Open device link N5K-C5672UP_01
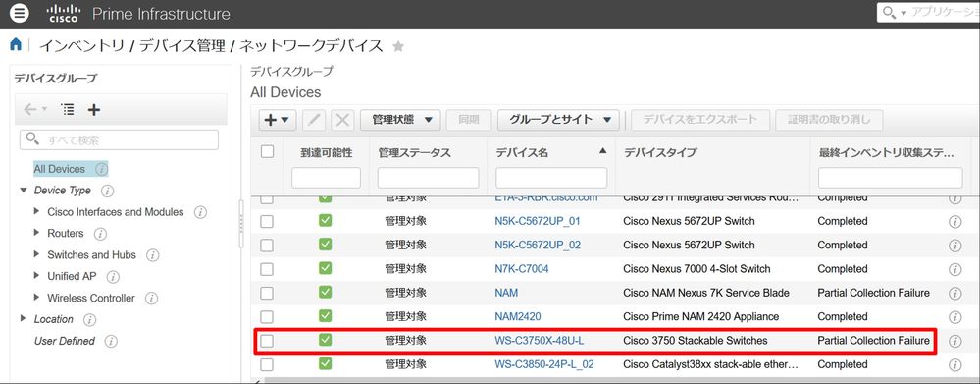This screenshot has width=980, height=384. click(x=537, y=221)
